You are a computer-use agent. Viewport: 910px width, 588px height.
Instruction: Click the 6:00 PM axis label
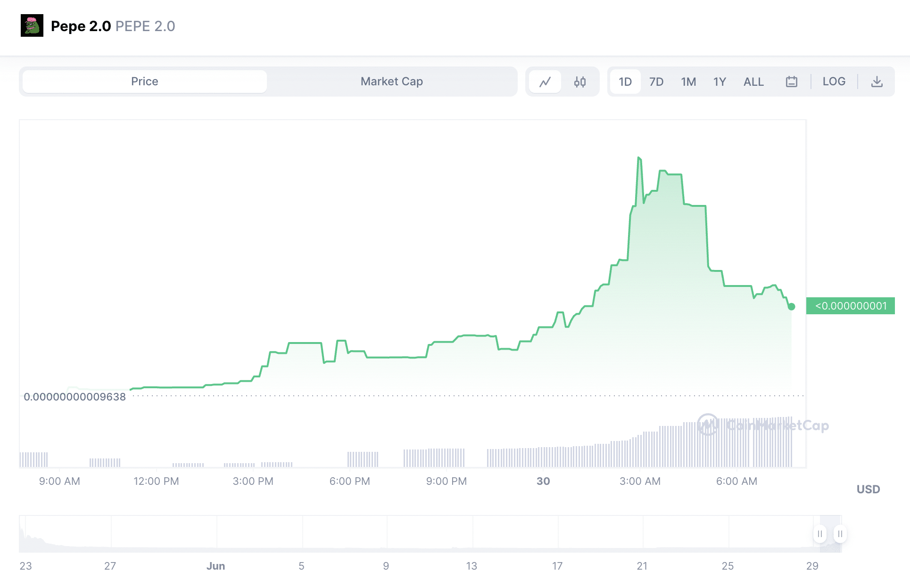349,481
